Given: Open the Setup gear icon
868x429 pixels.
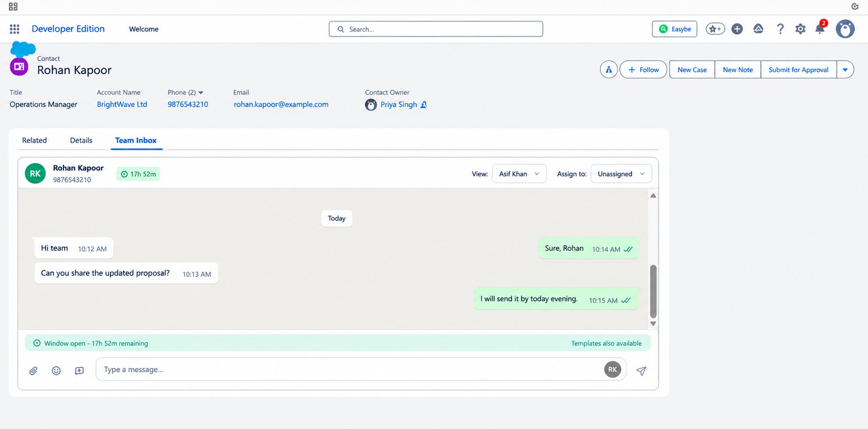Looking at the screenshot, I should click(800, 29).
